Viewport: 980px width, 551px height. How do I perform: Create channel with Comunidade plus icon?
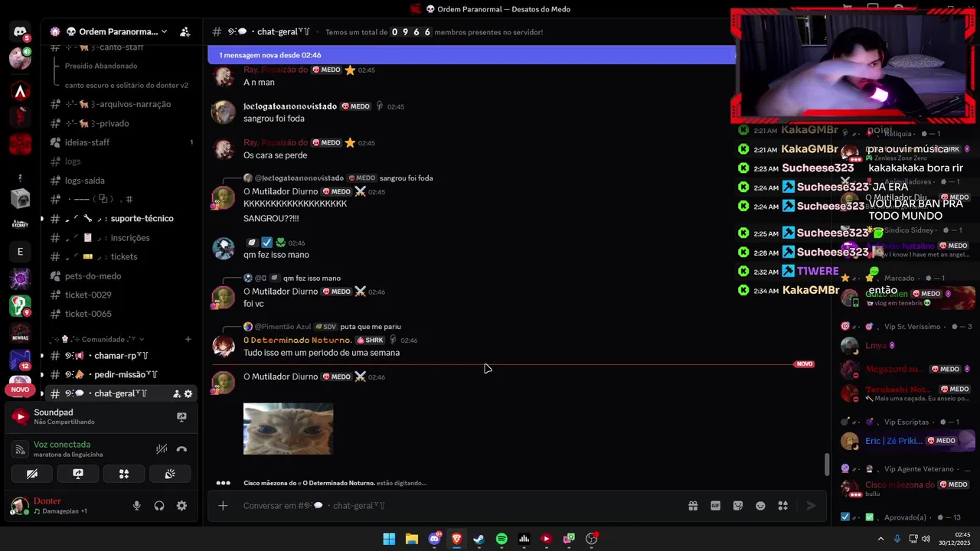pos(188,339)
